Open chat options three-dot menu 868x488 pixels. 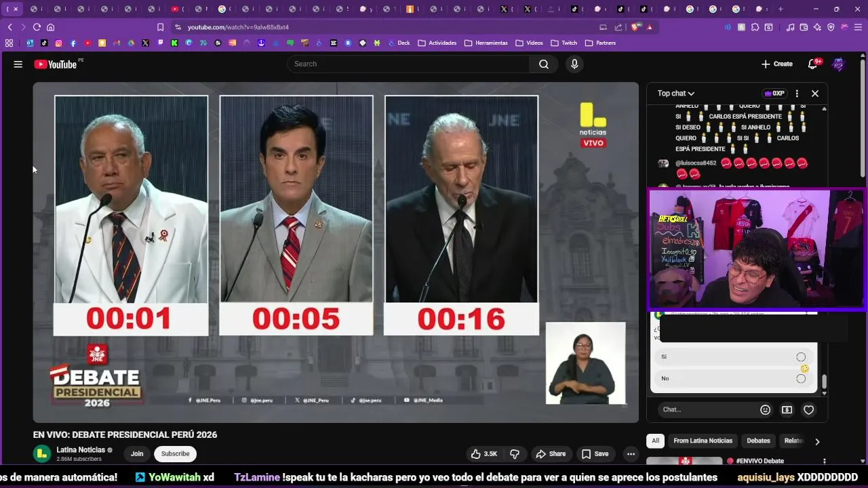(797, 94)
